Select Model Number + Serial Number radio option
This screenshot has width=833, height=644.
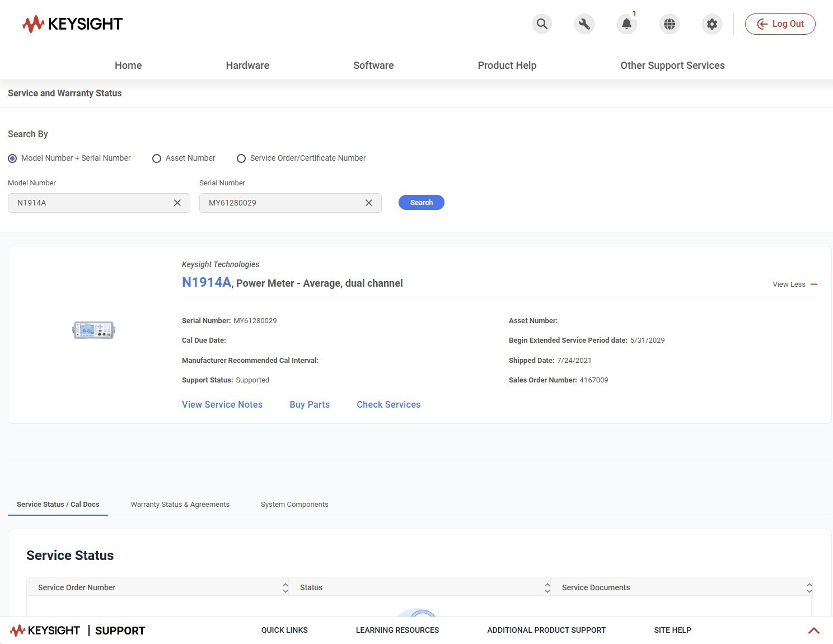coord(12,158)
